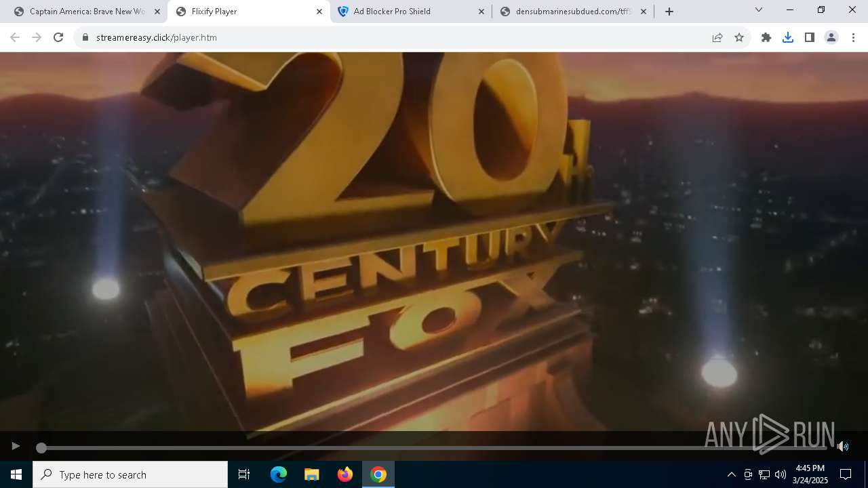Seek using the video progress bar
Image resolution: width=868 pixels, height=488 pixels.
coord(434,447)
